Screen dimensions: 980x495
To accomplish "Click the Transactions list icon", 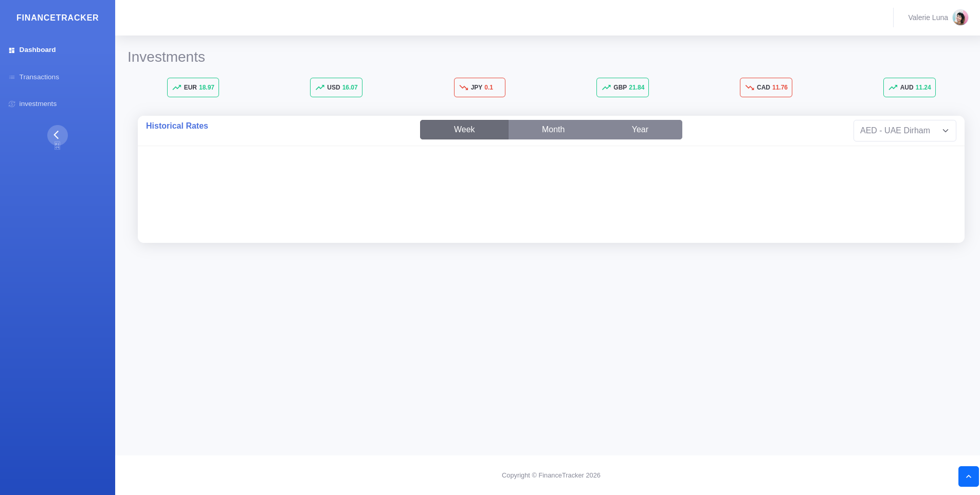I will click(x=12, y=77).
